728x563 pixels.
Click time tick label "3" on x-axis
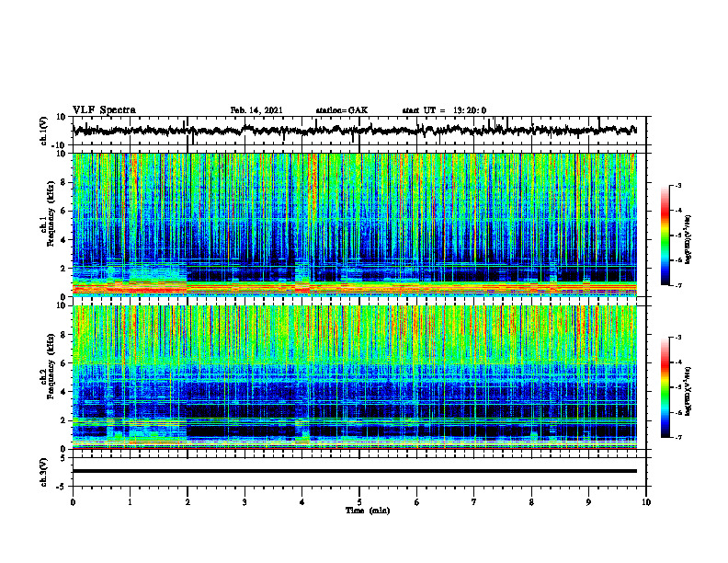pos(245,502)
